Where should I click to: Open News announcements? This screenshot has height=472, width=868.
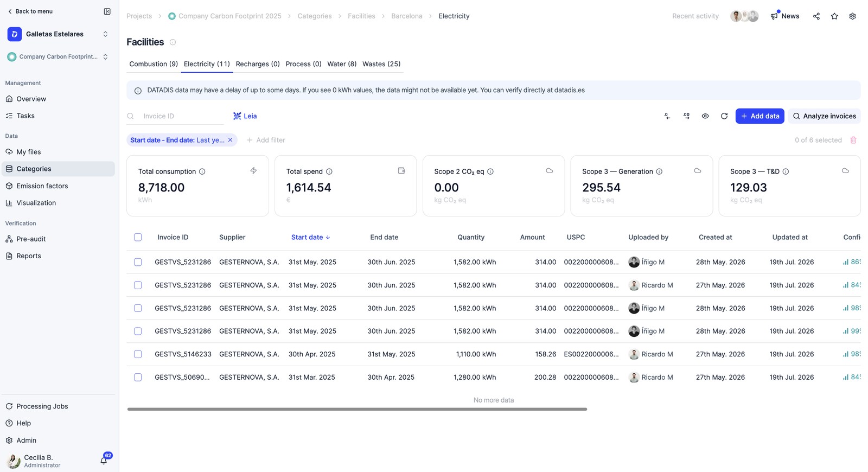pos(784,16)
